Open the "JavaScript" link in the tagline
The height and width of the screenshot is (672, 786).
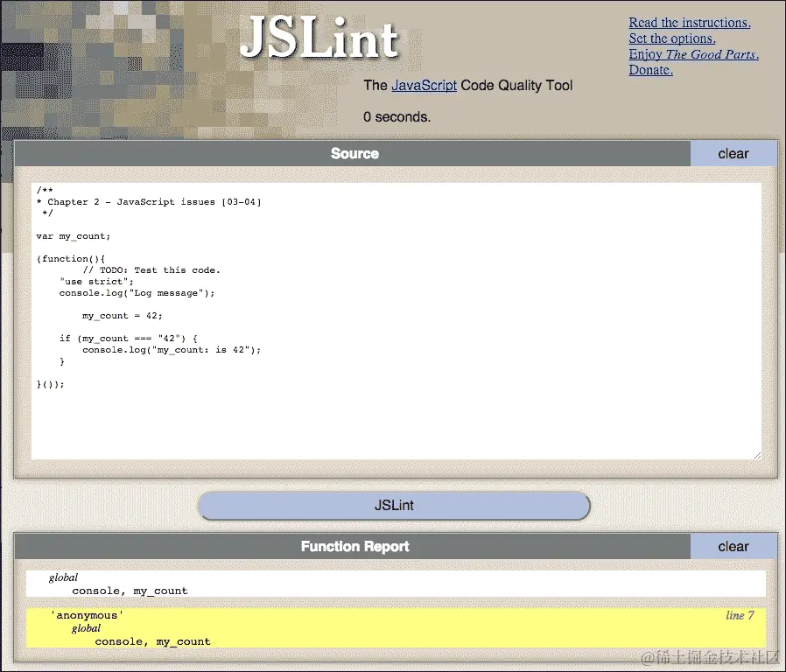[x=424, y=85]
